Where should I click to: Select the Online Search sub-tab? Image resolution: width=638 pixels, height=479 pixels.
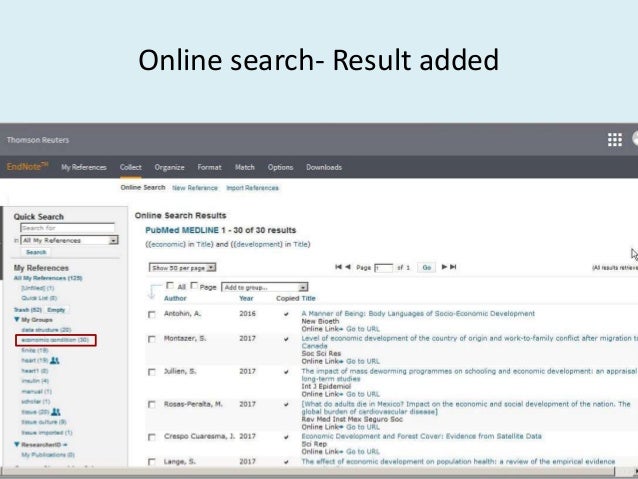pyautogui.click(x=143, y=188)
